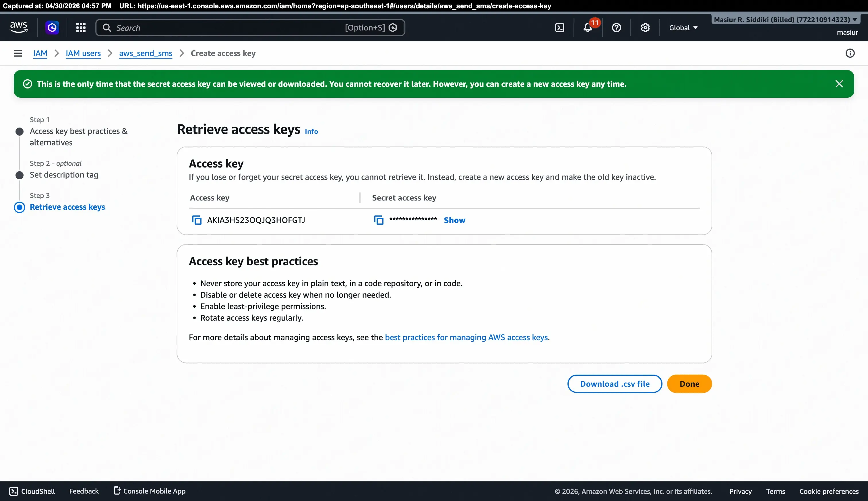Click the Access key column header
The height and width of the screenshot is (501, 868).
pos(210,198)
